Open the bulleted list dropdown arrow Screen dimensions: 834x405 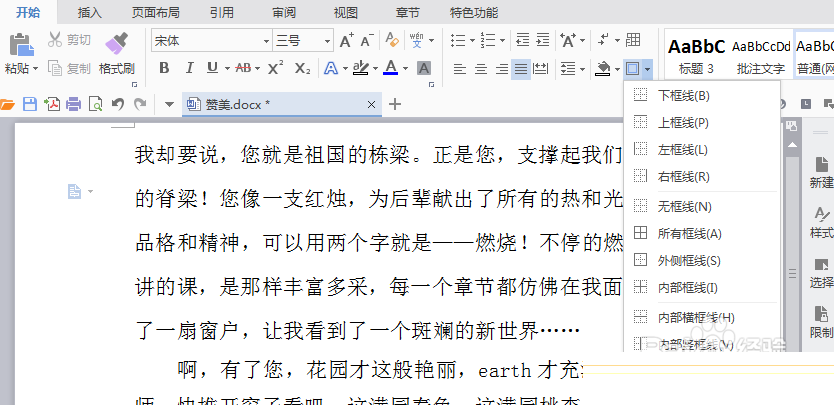tap(472, 40)
